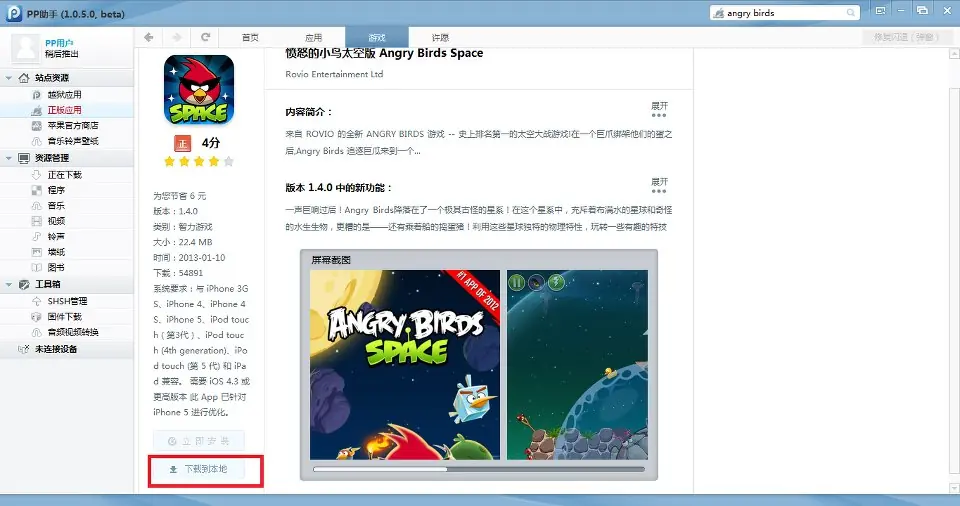
Task: Click the screenshot gallery horizontal scrollbar
Action: click(x=479, y=470)
